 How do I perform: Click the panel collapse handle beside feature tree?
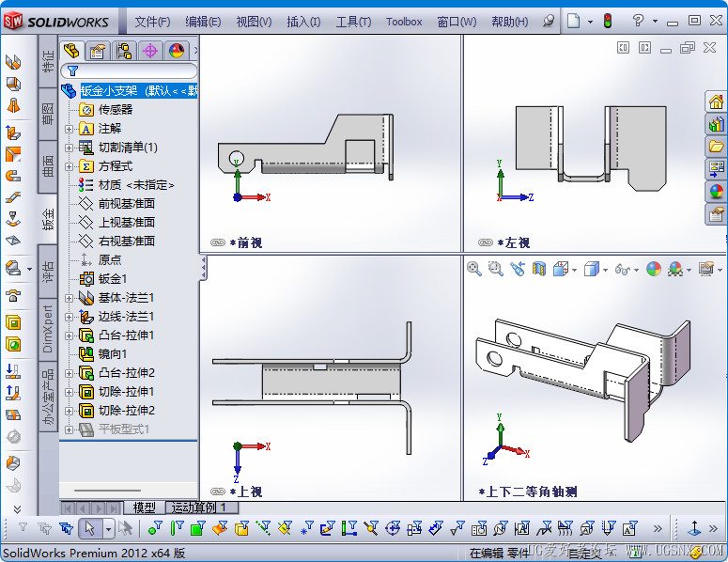203,269
